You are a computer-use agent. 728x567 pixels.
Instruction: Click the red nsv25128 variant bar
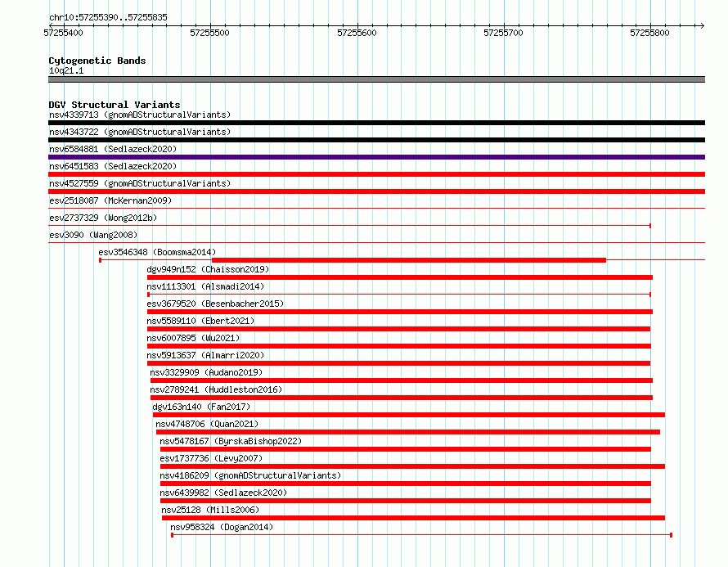(x=413, y=518)
